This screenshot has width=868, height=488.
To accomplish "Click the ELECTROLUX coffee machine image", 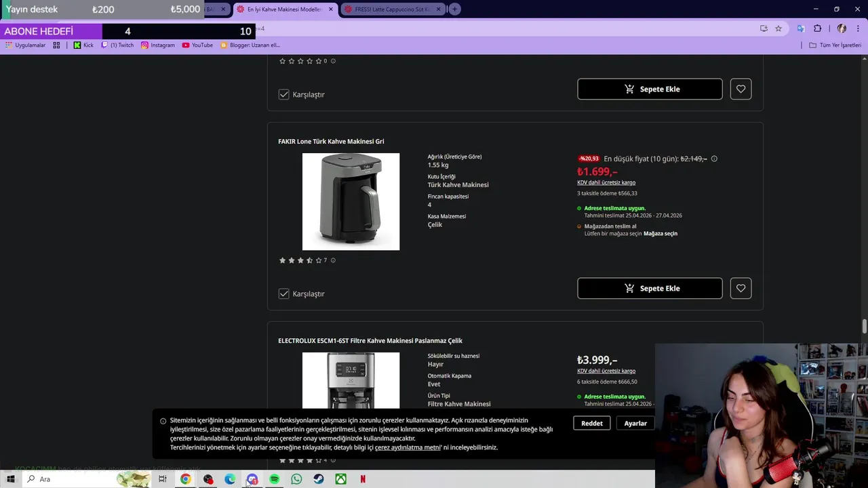I will pyautogui.click(x=351, y=380).
